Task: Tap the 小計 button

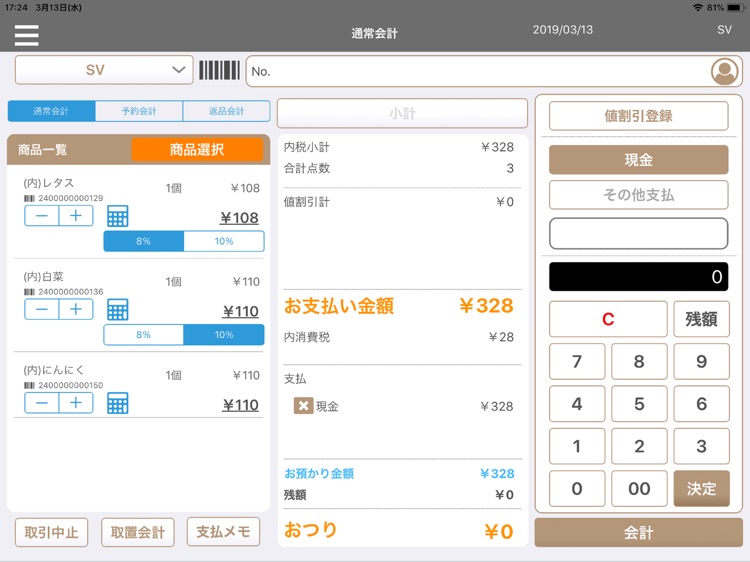Action: point(402,113)
